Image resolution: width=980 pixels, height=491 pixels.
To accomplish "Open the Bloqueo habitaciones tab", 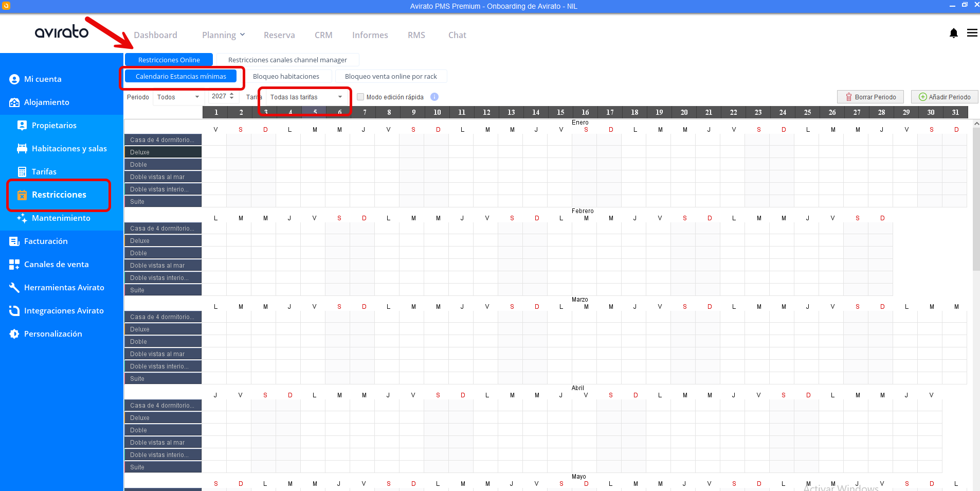I will [286, 76].
